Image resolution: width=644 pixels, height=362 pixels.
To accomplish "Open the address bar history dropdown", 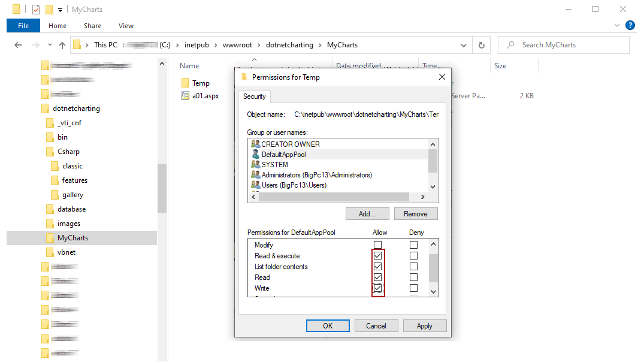I will pyautogui.click(x=463, y=45).
